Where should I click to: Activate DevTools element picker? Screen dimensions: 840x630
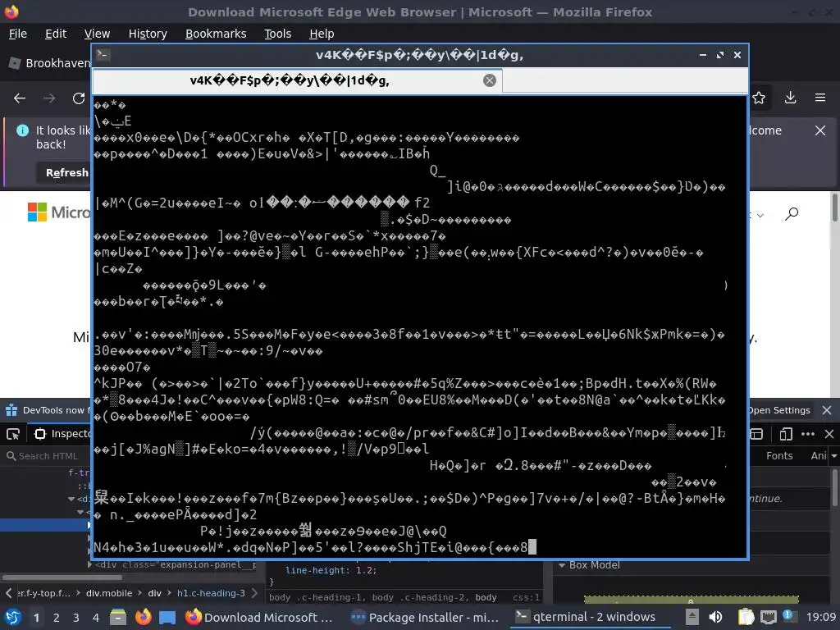point(13,433)
